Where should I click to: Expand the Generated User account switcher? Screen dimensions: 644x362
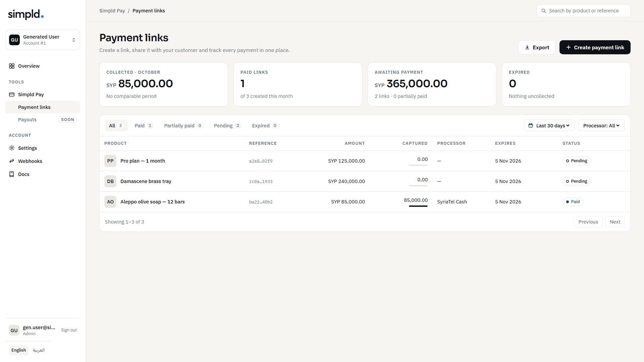(x=43, y=40)
